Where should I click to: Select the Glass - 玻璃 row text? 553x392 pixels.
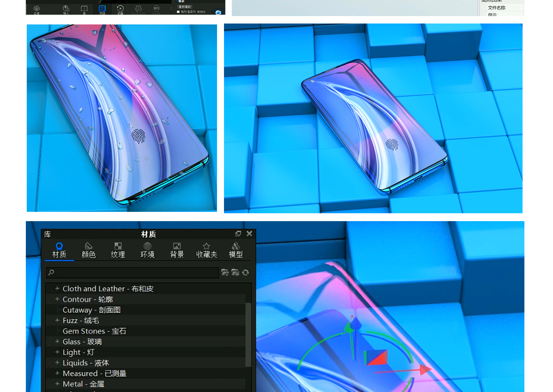(82, 342)
